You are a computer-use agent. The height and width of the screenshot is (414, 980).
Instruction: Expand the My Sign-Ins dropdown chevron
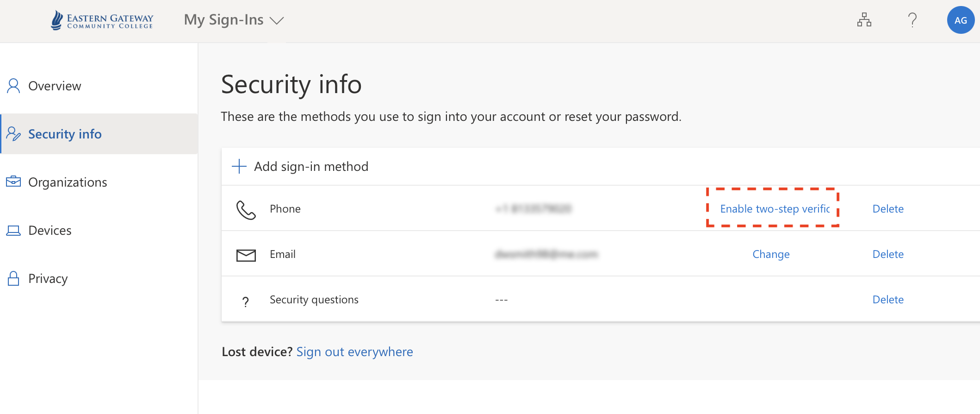pos(277,21)
